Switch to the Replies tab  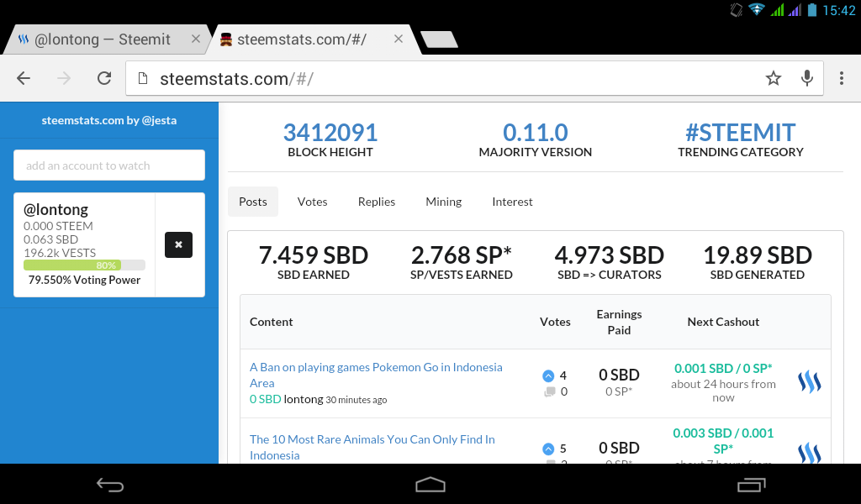pos(377,202)
